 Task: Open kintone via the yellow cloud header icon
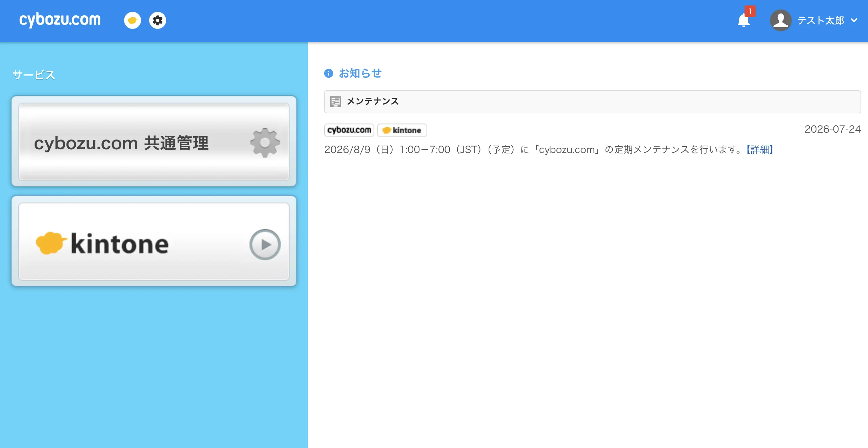(133, 20)
